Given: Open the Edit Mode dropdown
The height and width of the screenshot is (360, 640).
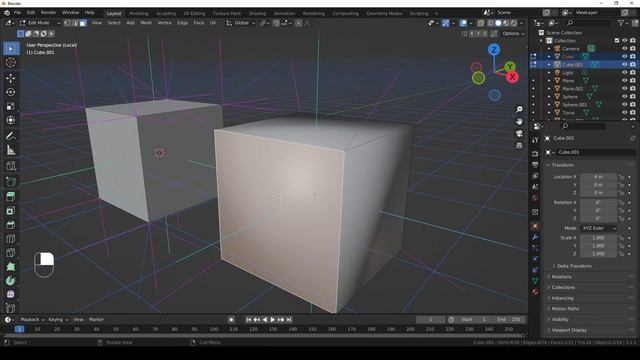Looking at the screenshot, I should point(39,23).
